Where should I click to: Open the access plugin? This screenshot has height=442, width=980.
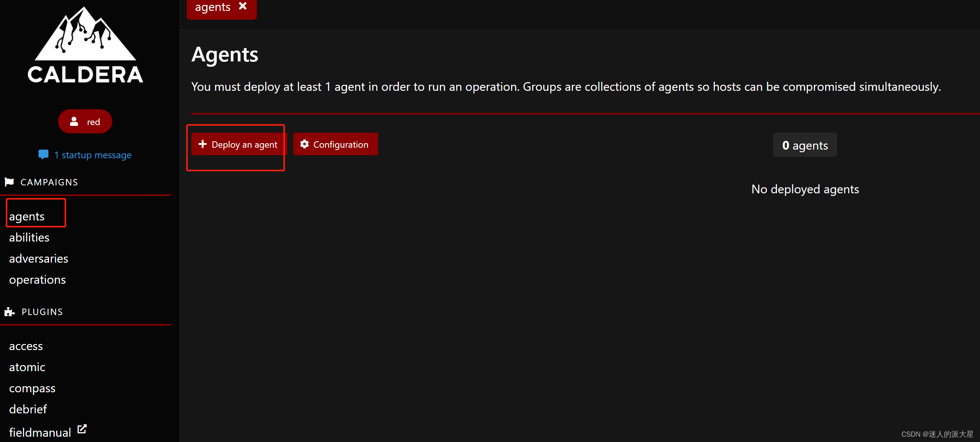click(26, 346)
